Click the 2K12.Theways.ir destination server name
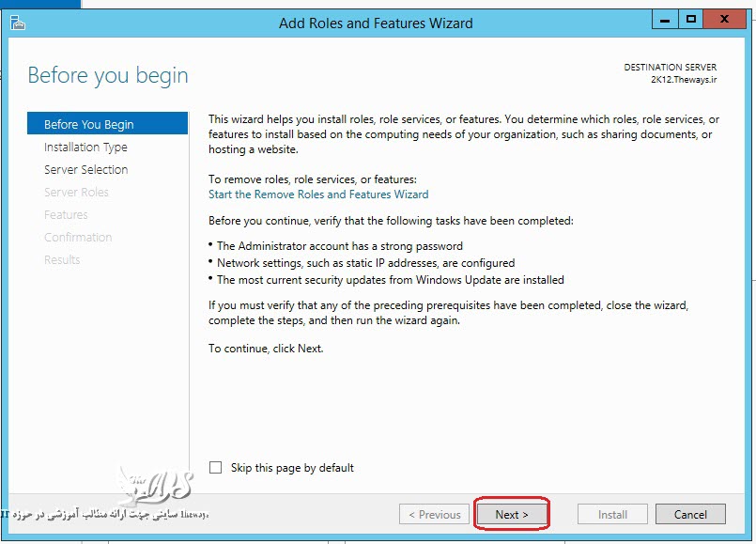The width and height of the screenshot is (756, 544). [684, 80]
